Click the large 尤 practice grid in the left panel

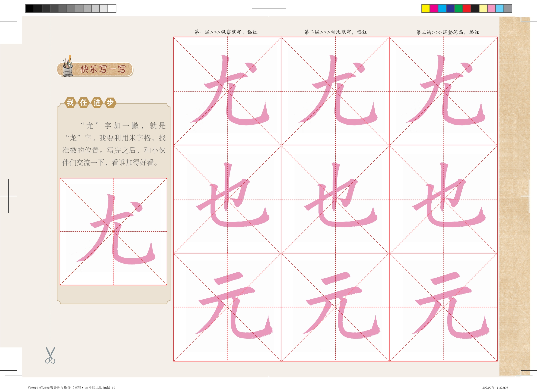(x=113, y=231)
